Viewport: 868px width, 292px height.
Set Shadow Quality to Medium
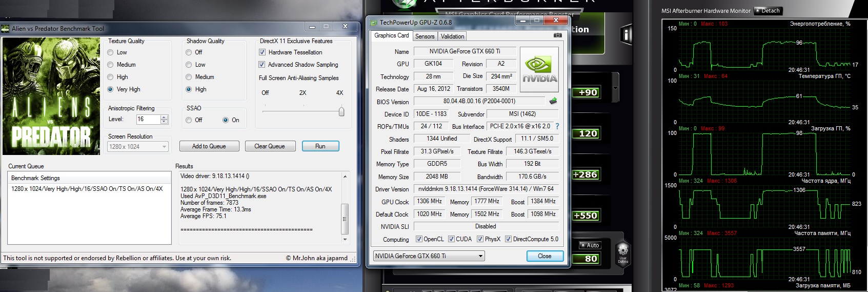189,77
